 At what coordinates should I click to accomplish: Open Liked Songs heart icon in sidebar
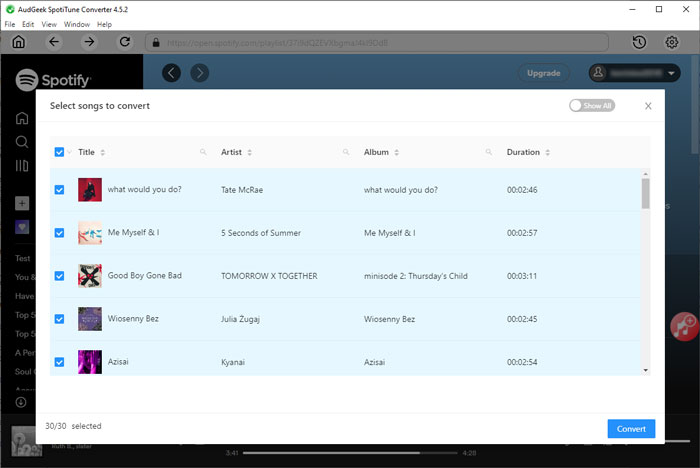click(x=22, y=227)
